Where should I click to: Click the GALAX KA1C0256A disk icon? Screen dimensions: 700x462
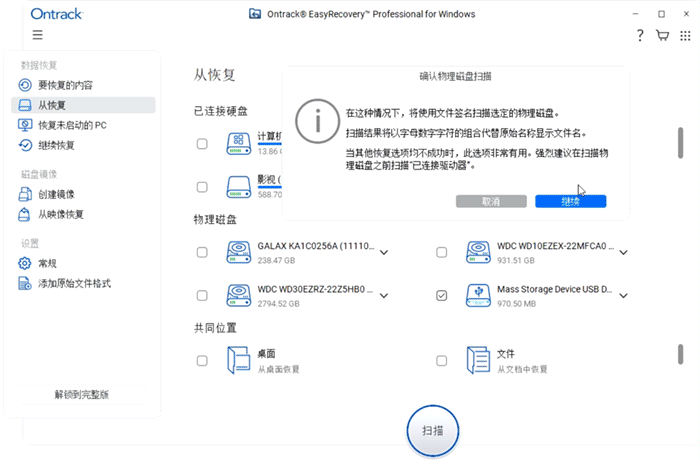(x=239, y=252)
